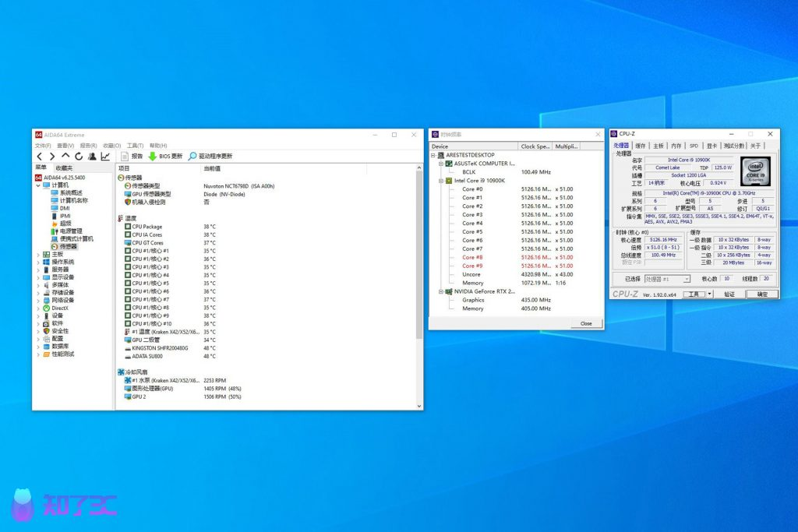This screenshot has width=798, height=532.
Task: Switch to CPU-Z 显卡 tab
Action: coord(712,146)
